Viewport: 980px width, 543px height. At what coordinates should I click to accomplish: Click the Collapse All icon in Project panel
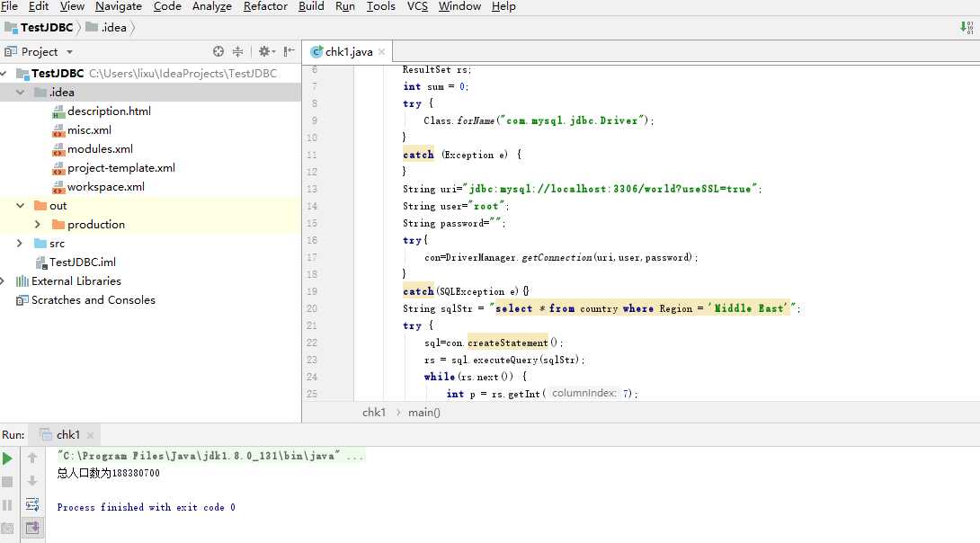(237, 51)
